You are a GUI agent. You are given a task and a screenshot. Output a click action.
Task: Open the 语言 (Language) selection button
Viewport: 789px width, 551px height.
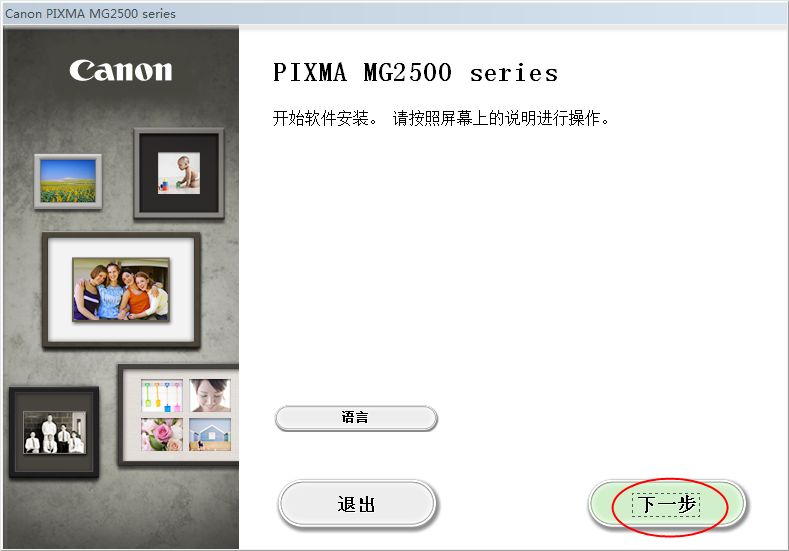coord(356,418)
